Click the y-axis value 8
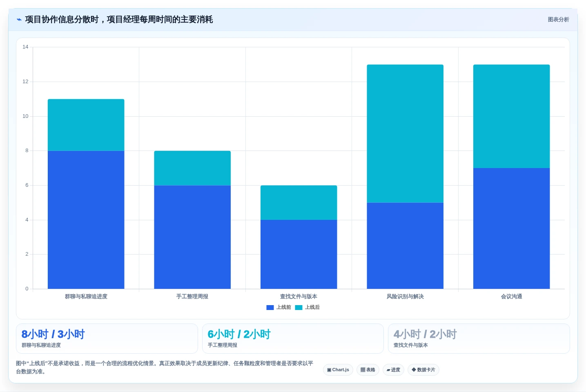Screen dimensions: 586x392 tap(27, 151)
